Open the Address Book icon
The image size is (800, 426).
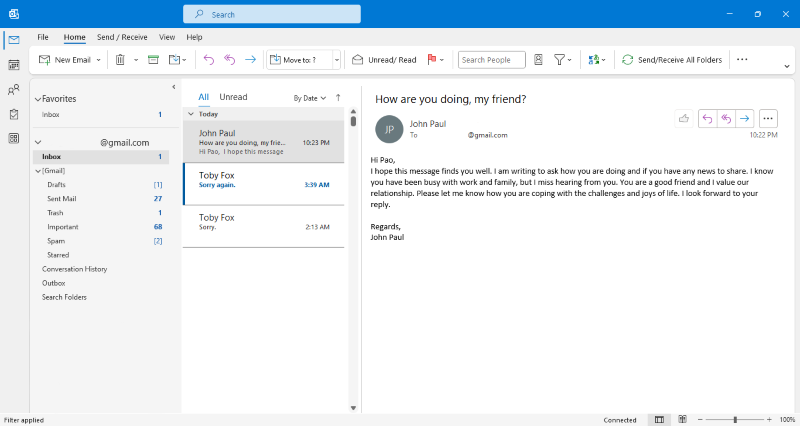coord(539,60)
